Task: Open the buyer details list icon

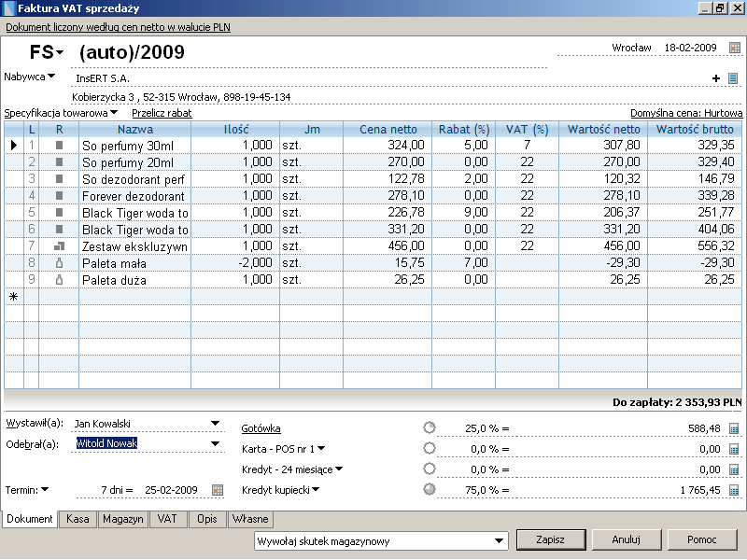Action: point(733,78)
